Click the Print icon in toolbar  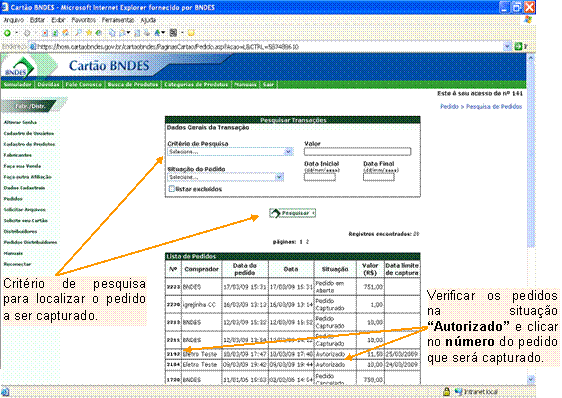click(147, 33)
